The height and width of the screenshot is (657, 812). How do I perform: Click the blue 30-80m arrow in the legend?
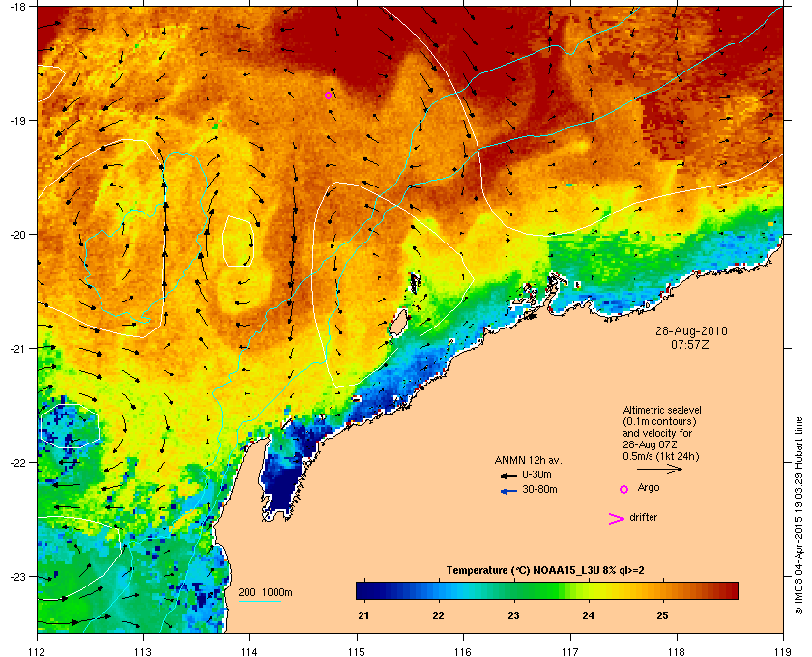pos(509,491)
